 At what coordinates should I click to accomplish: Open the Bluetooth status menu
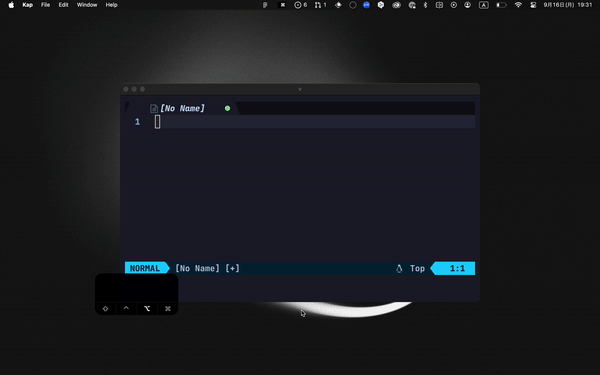pyautogui.click(x=425, y=5)
